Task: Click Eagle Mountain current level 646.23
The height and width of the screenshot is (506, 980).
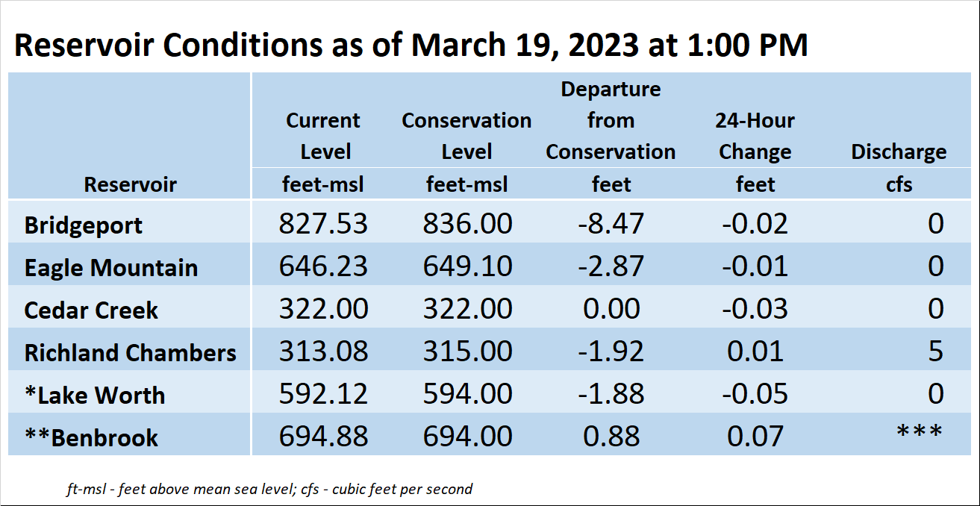Action: 323,266
